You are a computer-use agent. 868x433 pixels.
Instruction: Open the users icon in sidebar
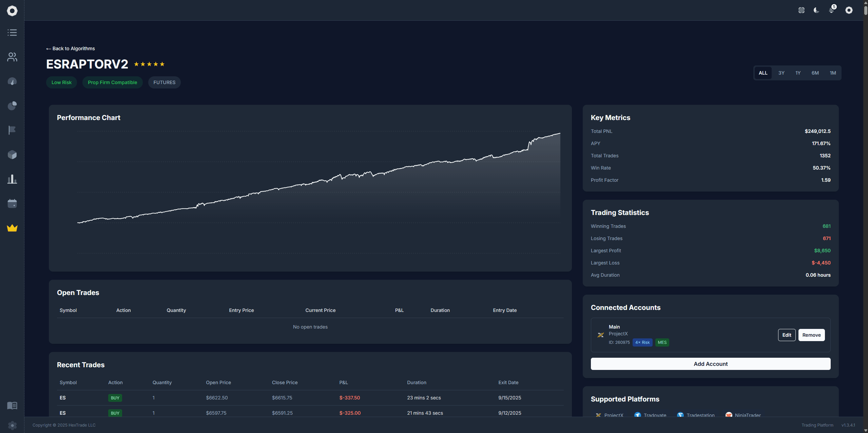(12, 57)
